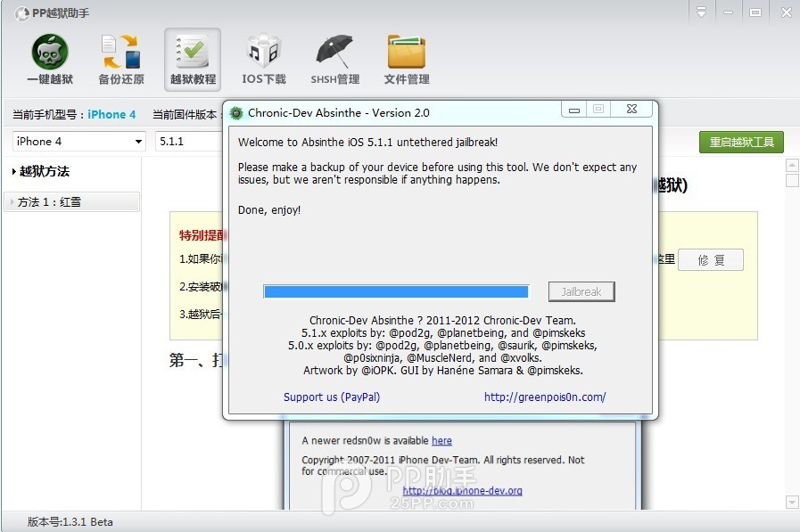Open the Support us (PayPal) link
The image size is (800, 532).
pos(332,397)
